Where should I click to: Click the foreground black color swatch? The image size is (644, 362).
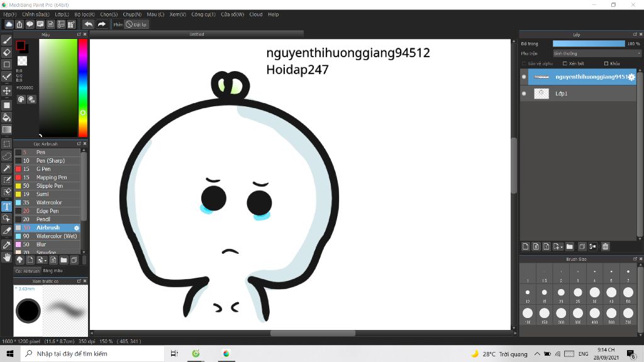(21, 45)
